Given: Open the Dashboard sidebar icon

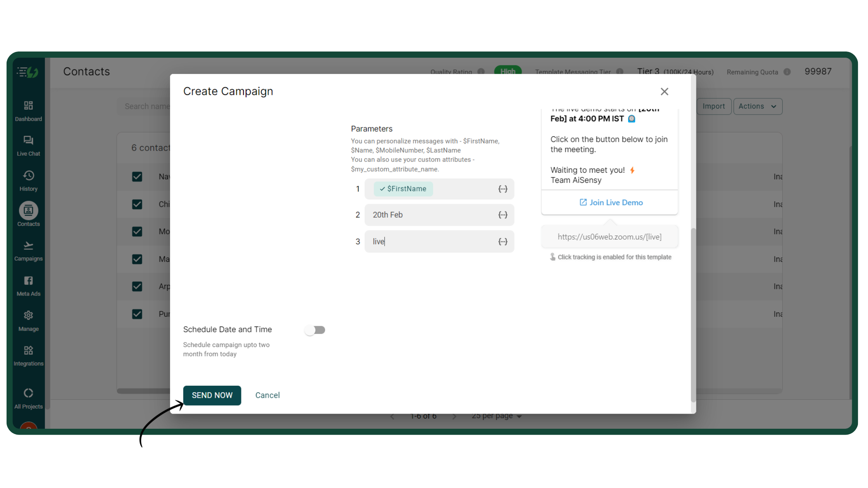Looking at the screenshot, I should 28,106.
